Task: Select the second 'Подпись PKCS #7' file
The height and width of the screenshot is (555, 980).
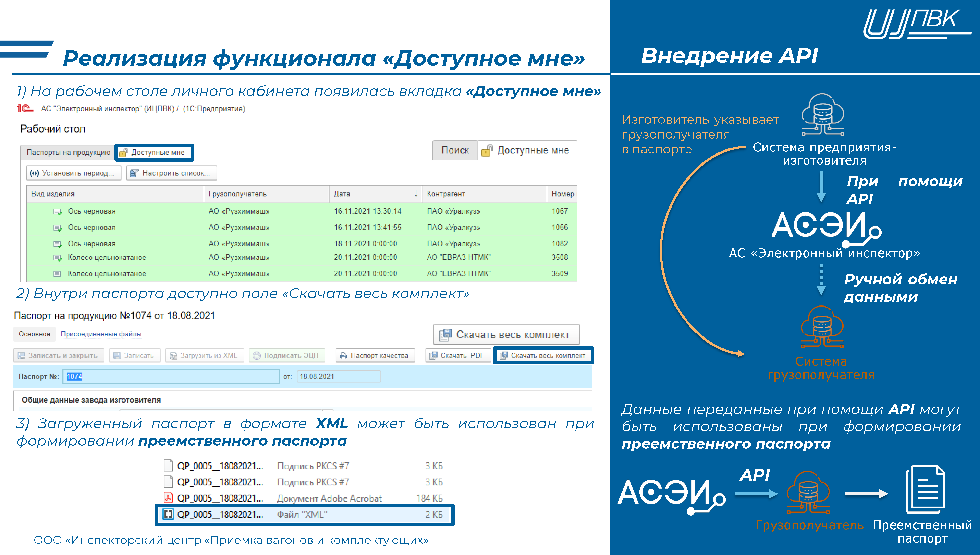Action: (304, 482)
